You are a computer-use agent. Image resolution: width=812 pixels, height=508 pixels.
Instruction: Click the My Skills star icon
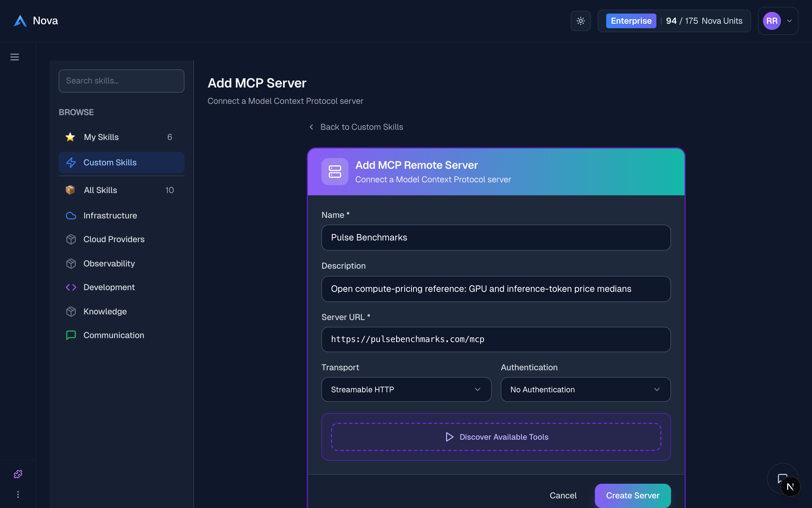click(70, 137)
